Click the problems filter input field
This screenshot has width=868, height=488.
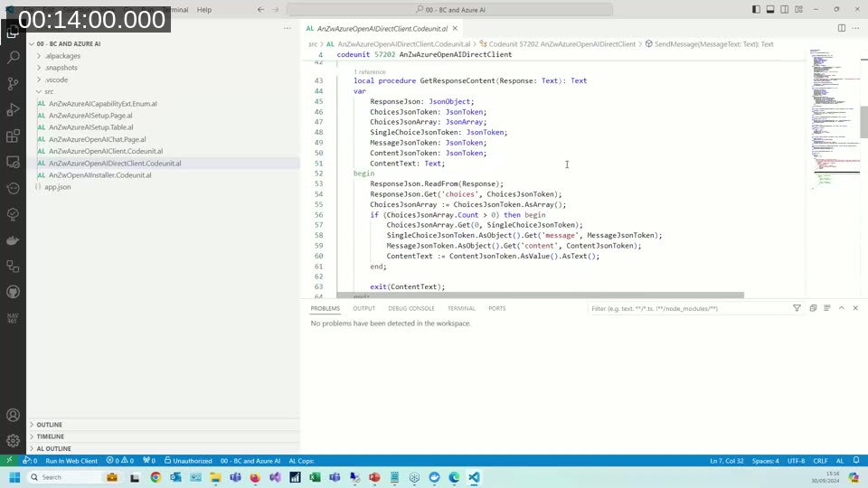tap(689, 308)
